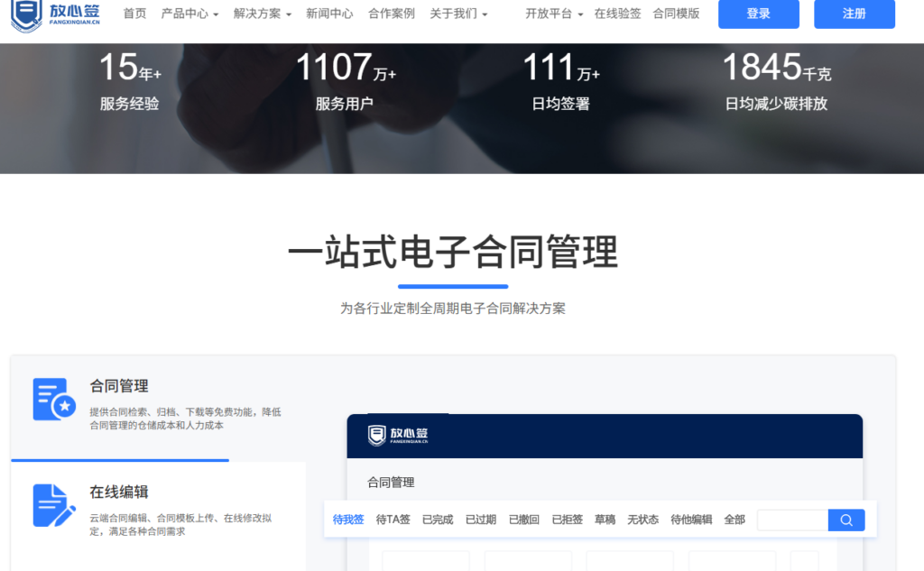Click the 放心签 logo in dark preview panel
Image resolution: width=924 pixels, height=571 pixels.
click(x=398, y=436)
